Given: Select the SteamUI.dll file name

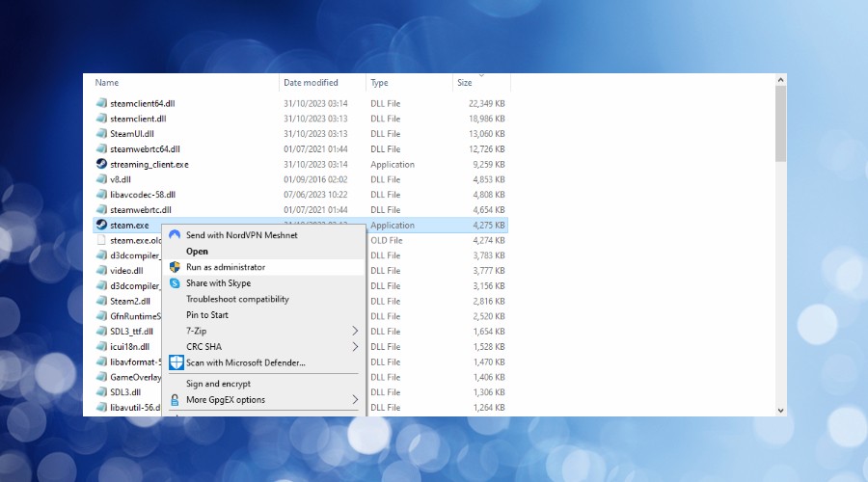Looking at the screenshot, I should 132,134.
